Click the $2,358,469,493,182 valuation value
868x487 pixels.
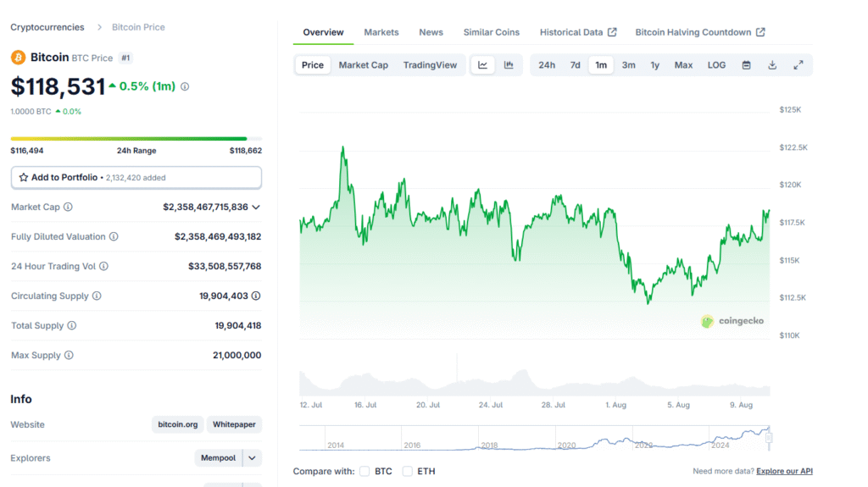pos(218,237)
